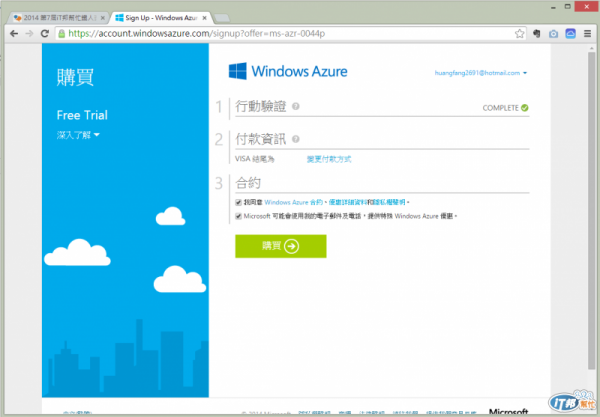
Task: Open the 優惠詳細資料 link
Action: 348,202
